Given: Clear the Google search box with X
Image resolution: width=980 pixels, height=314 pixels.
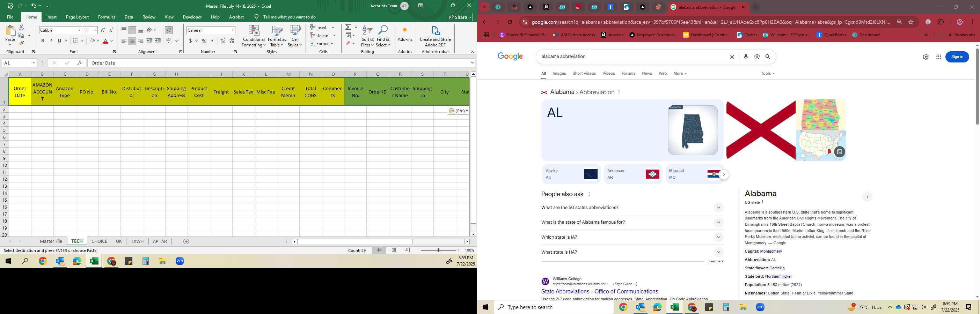Looking at the screenshot, I should (x=732, y=57).
